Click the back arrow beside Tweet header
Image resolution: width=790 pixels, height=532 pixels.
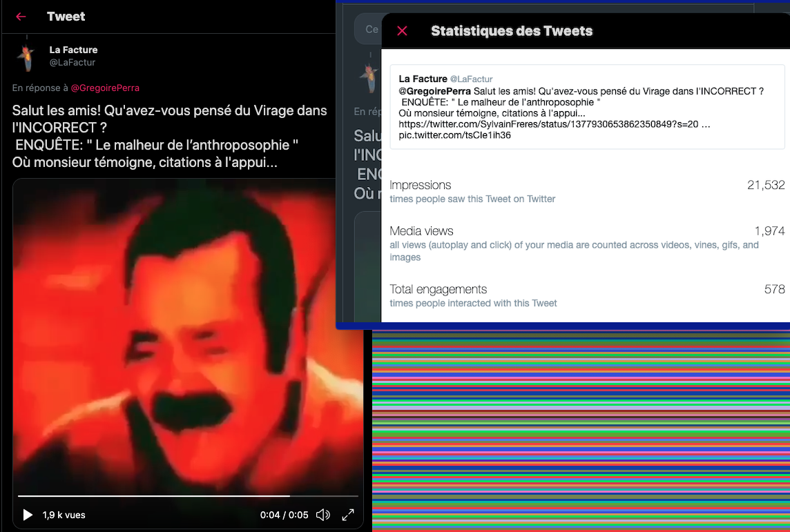(x=21, y=17)
